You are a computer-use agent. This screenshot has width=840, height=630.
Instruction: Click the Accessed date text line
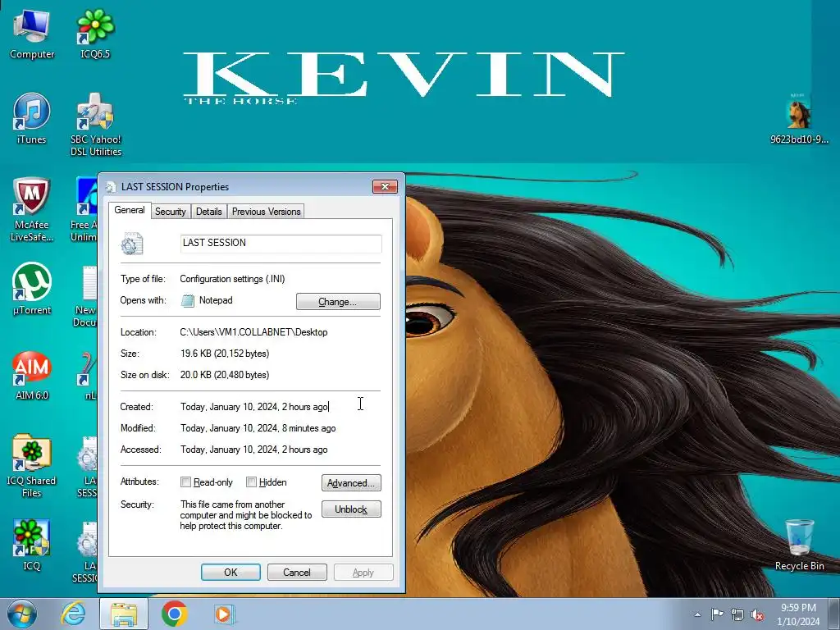[254, 450]
